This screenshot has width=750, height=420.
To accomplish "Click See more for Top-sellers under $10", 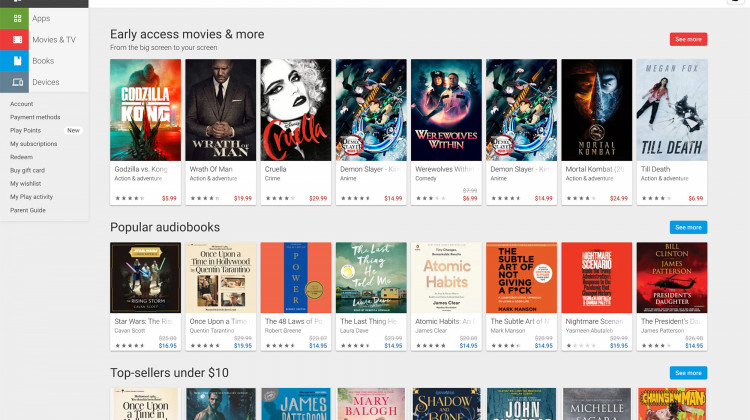I will click(688, 373).
